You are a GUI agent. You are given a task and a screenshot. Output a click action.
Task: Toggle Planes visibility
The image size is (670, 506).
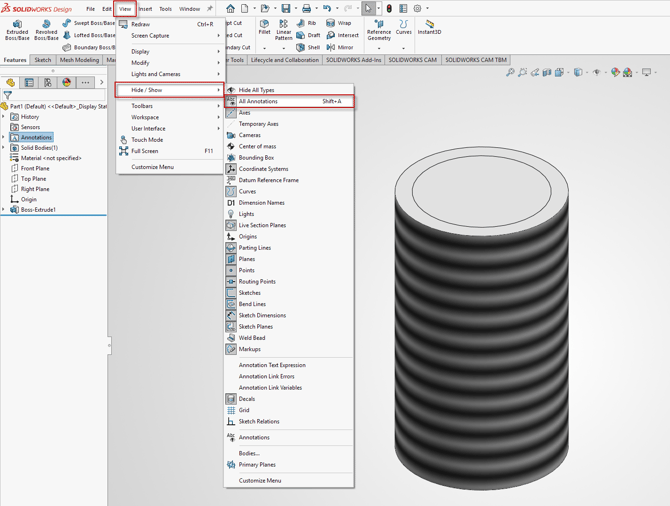click(x=289, y=259)
